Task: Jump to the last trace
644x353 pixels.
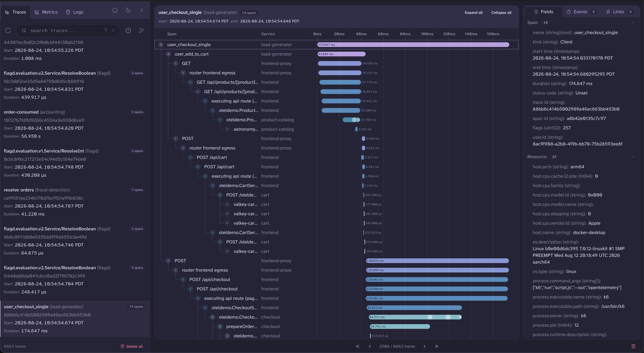Action: [x=436, y=346]
